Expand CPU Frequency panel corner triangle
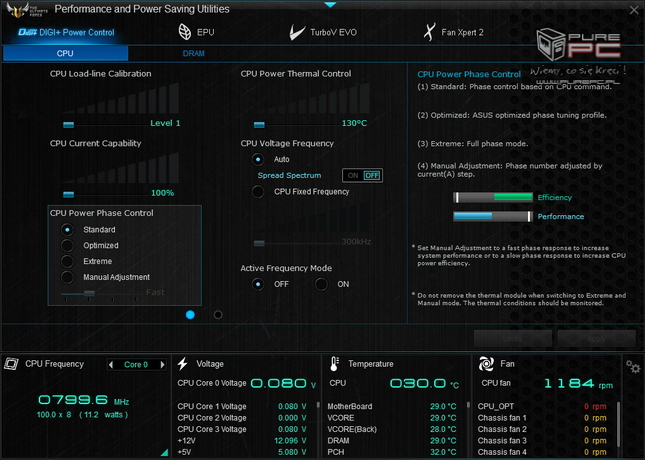645x460 pixels. (x=164, y=453)
